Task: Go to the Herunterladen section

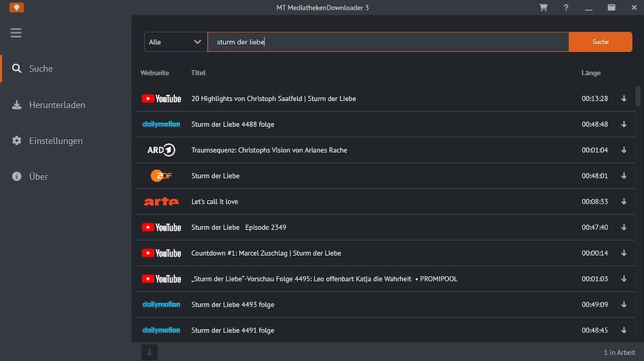Action: (57, 105)
